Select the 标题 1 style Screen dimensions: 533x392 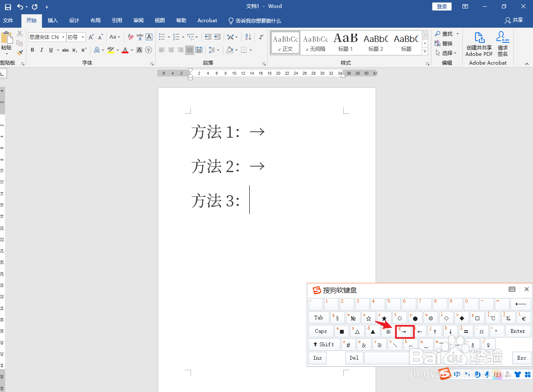click(346, 42)
